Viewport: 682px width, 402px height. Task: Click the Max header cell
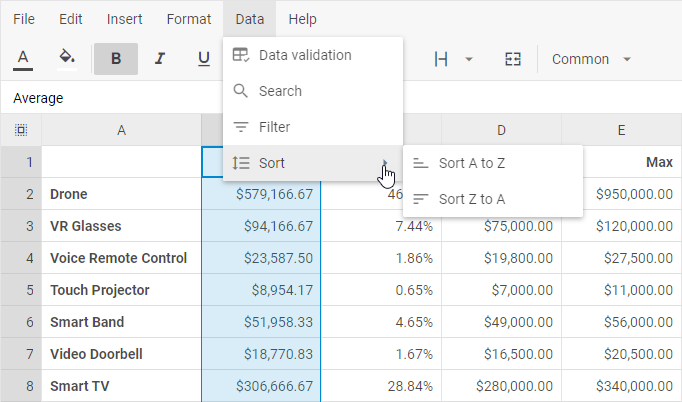632,162
